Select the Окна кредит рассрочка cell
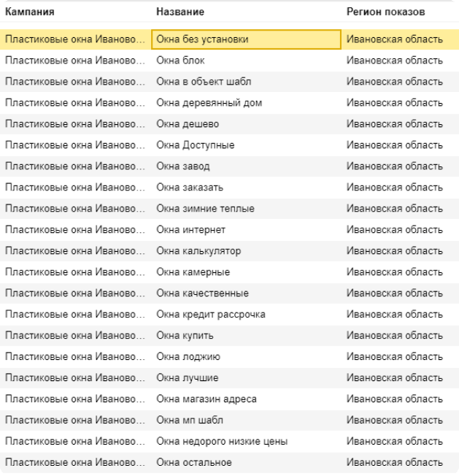Image resolution: width=459 pixels, height=476 pixels. [211, 315]
